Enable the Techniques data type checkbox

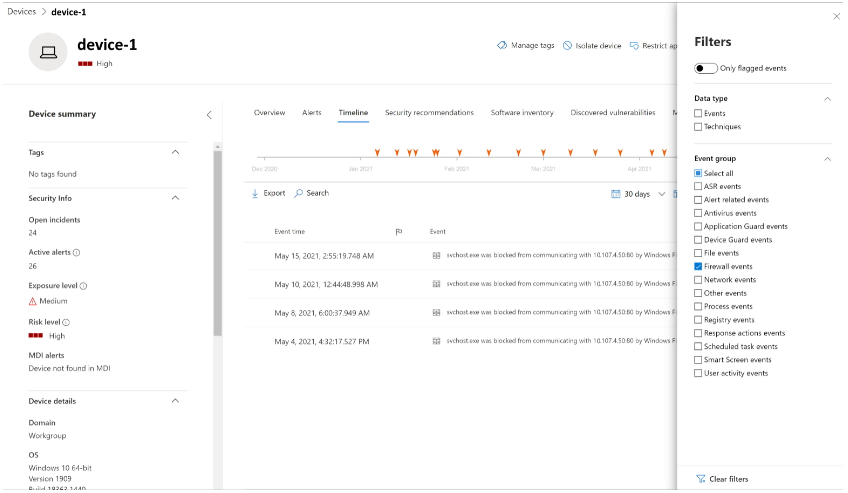pyautogui.click(x=698, y=126)
